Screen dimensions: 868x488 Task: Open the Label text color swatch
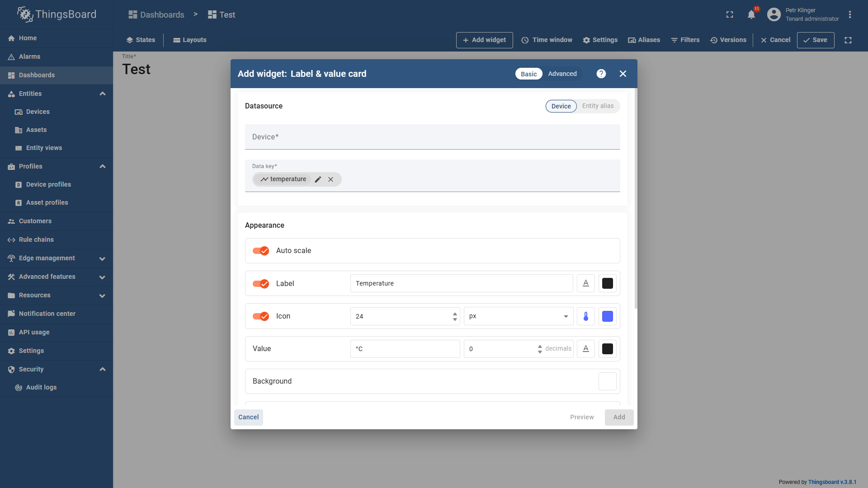tap(607, 283)
